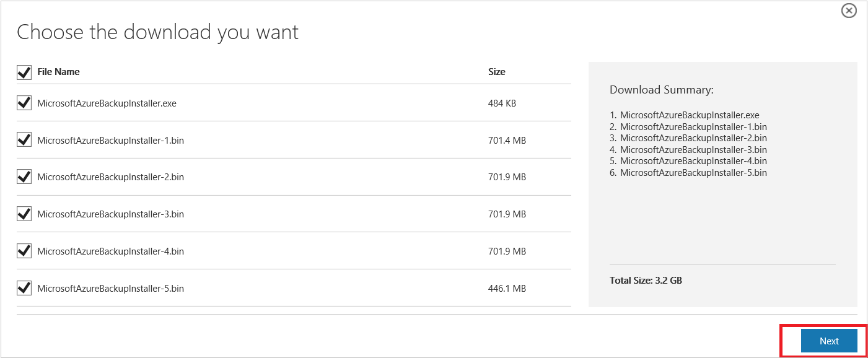Image resolution: width=868 pixels, height=358 pixels.
Task: Click the 446.1 MB size label
Action: [506, 287]
